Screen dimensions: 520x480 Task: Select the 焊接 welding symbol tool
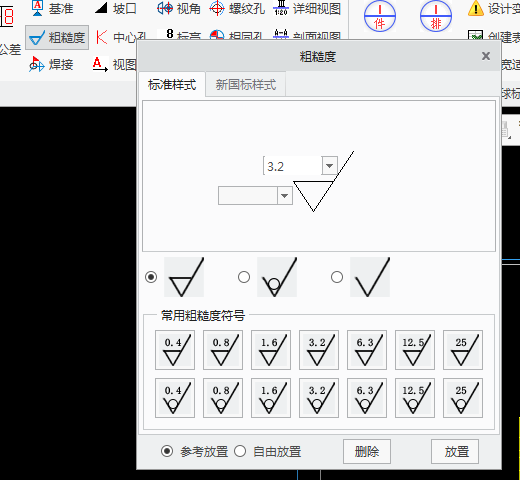point(51,64)
